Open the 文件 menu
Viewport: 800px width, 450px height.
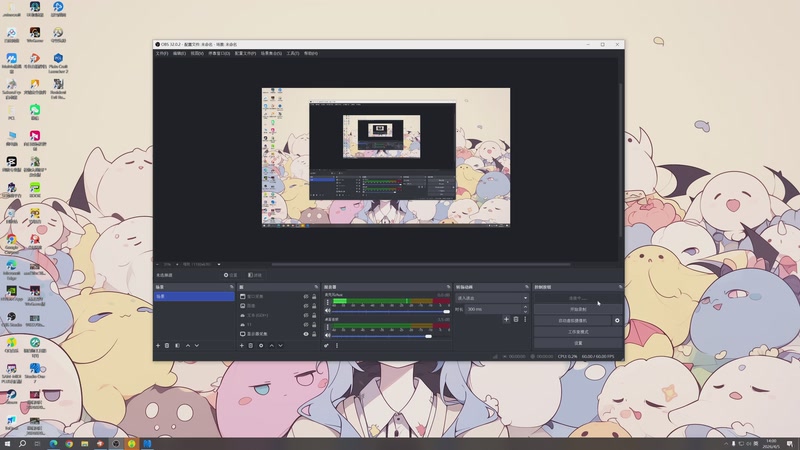[162, 53]
